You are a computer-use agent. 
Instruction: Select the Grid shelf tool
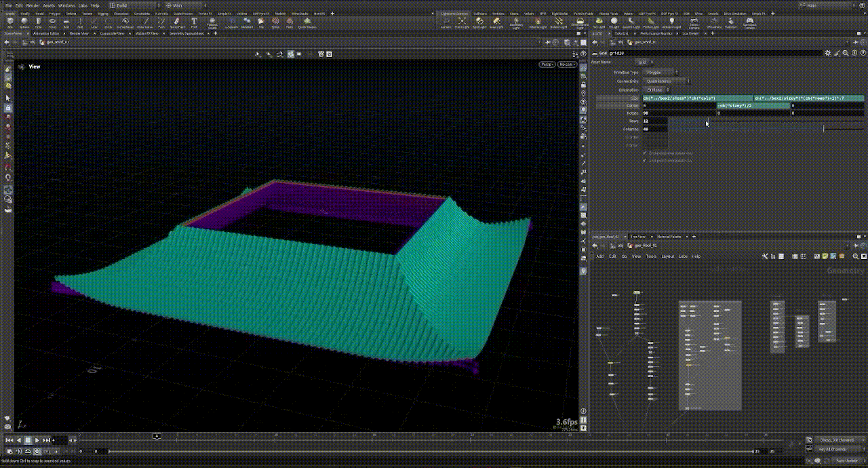click(x=66, y=22)
